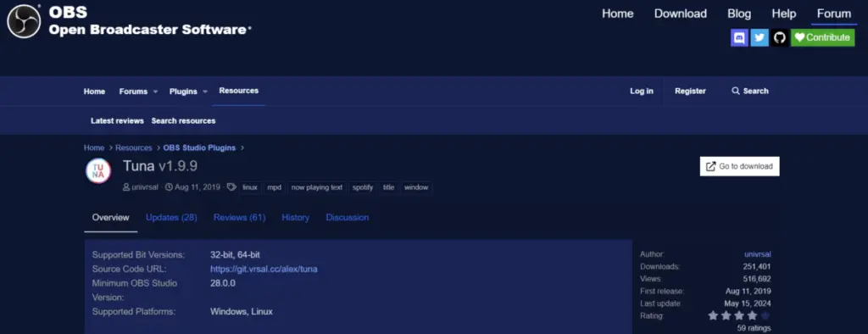Viewport: 868px width, 334px height.
Task: Click the Aug 11, 2019 date link
Action: (198, 187)
